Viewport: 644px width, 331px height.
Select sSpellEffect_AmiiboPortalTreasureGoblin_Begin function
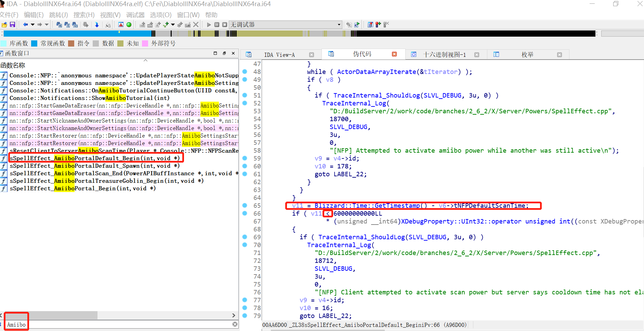(x=106, y=181)
